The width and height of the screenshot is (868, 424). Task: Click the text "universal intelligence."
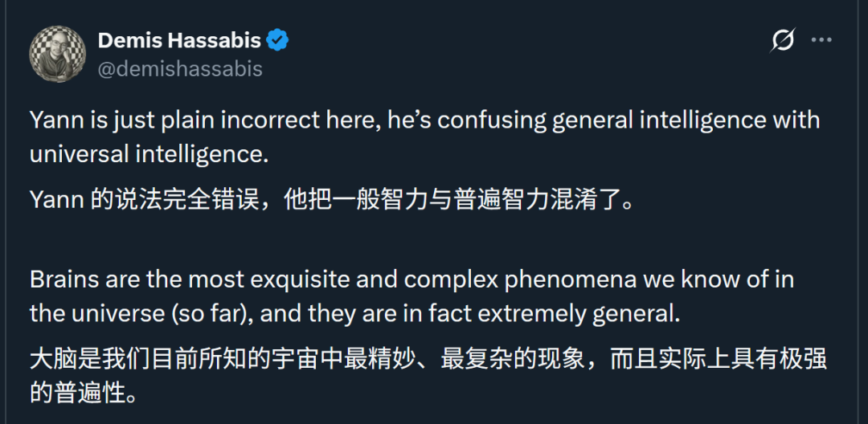(149, 153)
